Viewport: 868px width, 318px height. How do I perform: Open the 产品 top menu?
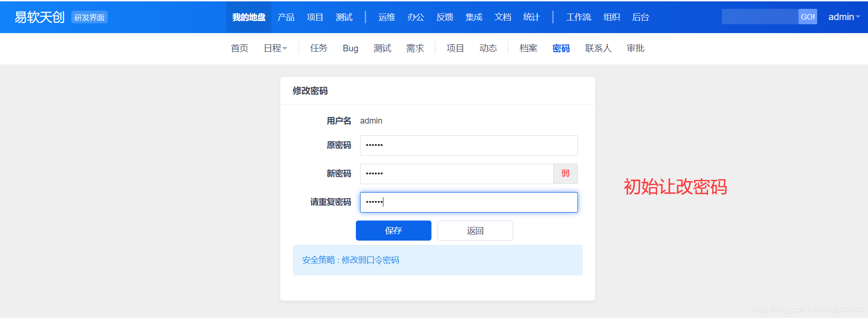coord(286,17)
